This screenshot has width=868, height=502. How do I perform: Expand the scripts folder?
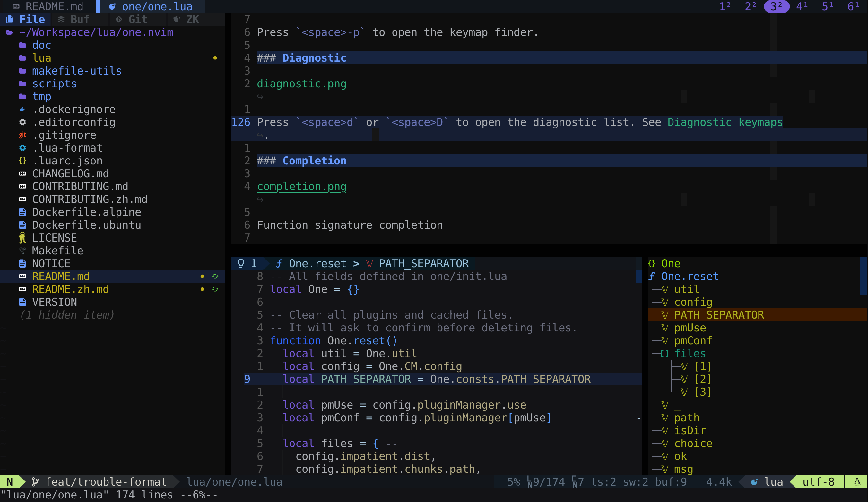coord(48,84)
